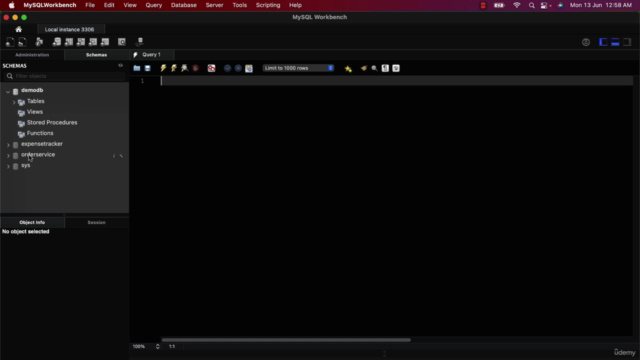Screen dimensions: 640x360
Task: Toggle autocommit mode icon
Action: click(x=249, y=68)
